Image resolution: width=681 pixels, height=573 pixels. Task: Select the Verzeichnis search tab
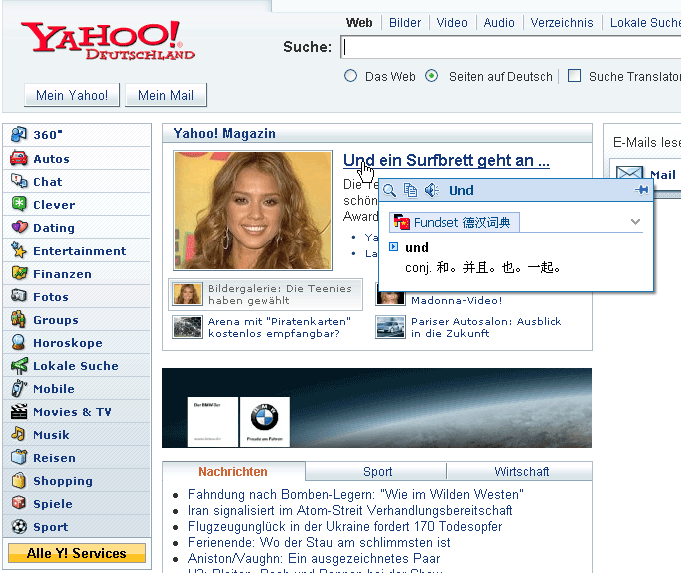[562, 23]
